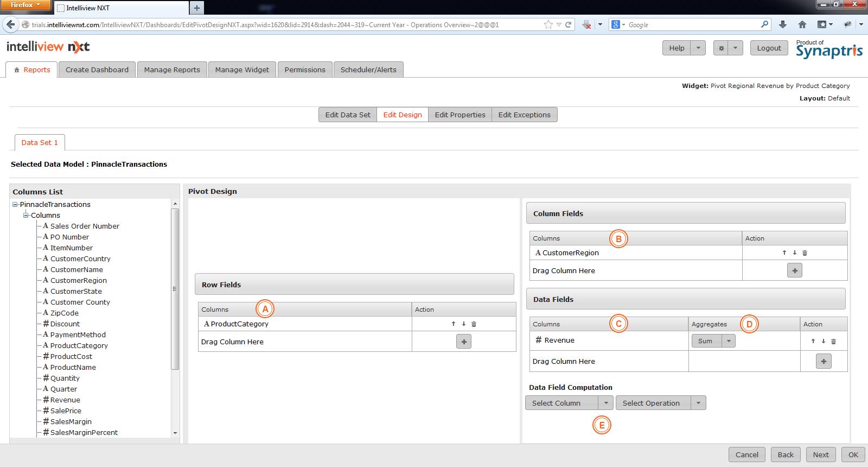Click the Firefox home icon
Image resolution: width=868 pixels, height=467 pixels.
point(802,24)
